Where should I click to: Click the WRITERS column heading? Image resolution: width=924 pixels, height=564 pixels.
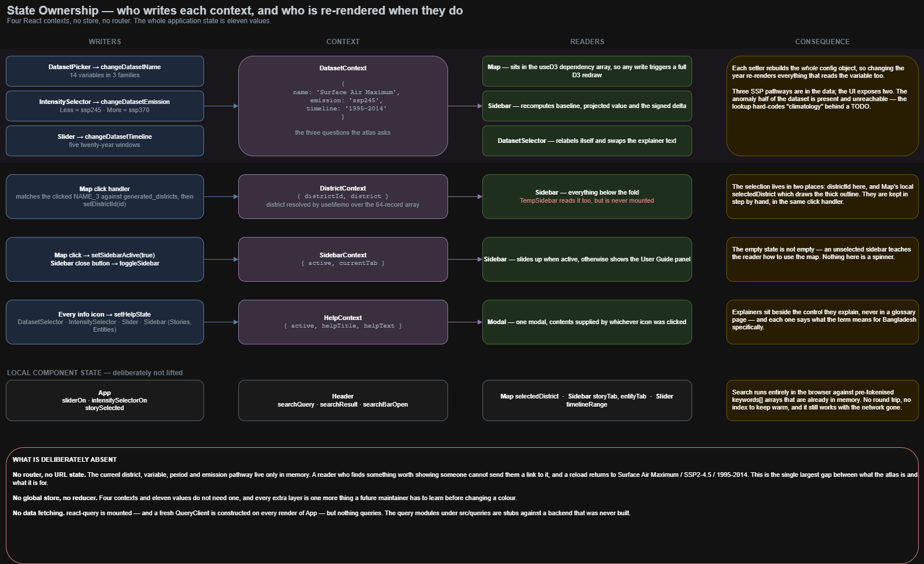click(105, 42)
